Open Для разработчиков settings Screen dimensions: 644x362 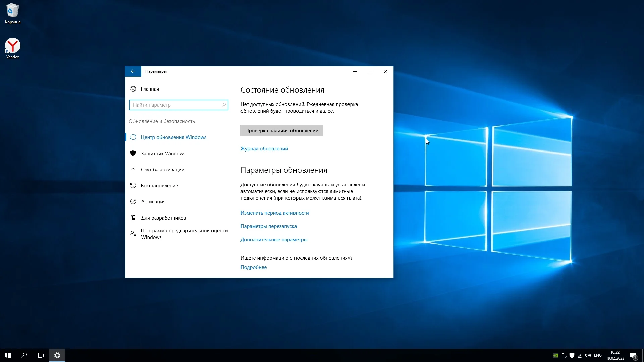163,218
